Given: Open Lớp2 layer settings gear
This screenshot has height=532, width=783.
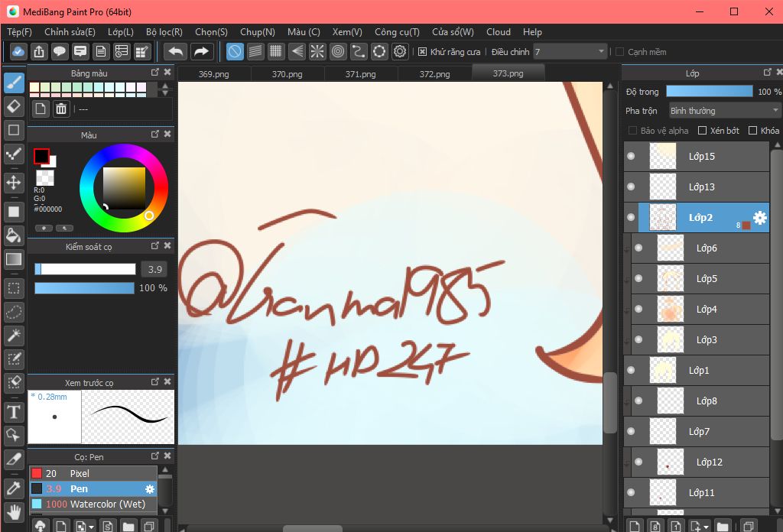Looking at the screenshot, I should 760,218.
